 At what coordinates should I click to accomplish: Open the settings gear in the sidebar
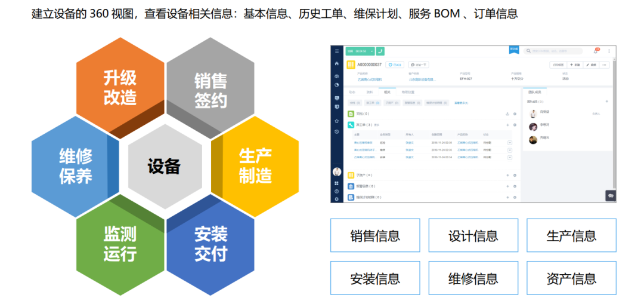[x=337, y=199]
